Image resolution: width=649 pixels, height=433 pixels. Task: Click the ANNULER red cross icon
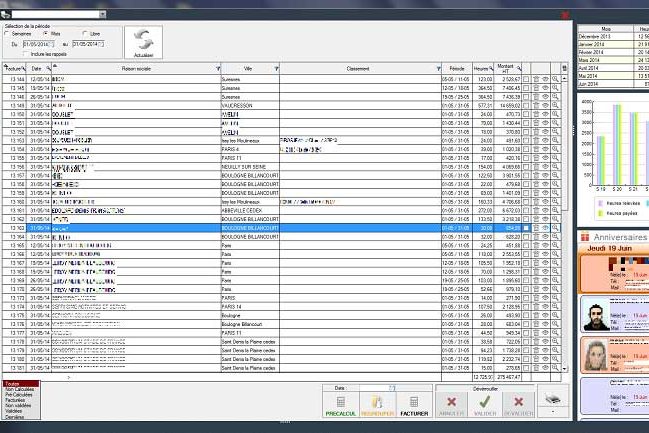coord(451,402)
